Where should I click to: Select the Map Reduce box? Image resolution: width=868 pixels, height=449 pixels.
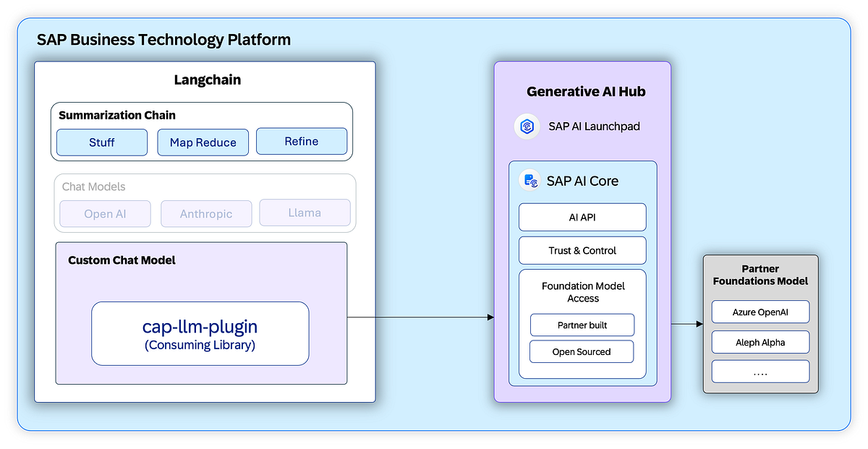[x=203, y=142]
